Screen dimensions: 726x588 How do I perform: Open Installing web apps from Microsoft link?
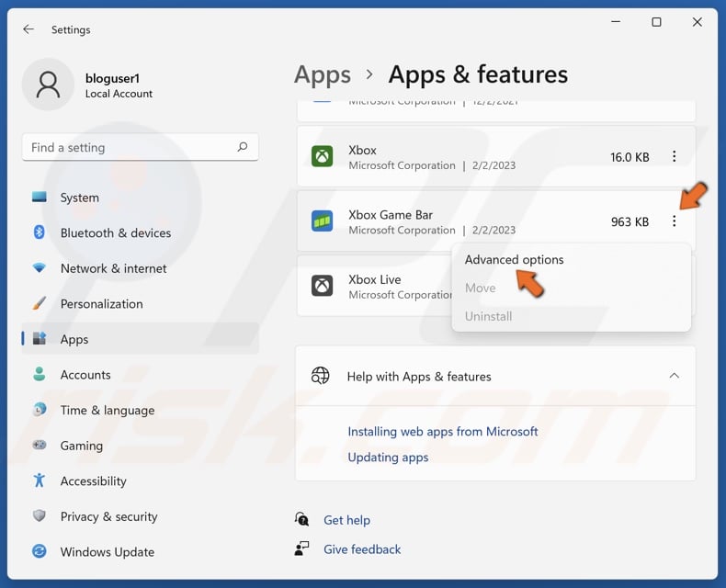coord(442,432)
